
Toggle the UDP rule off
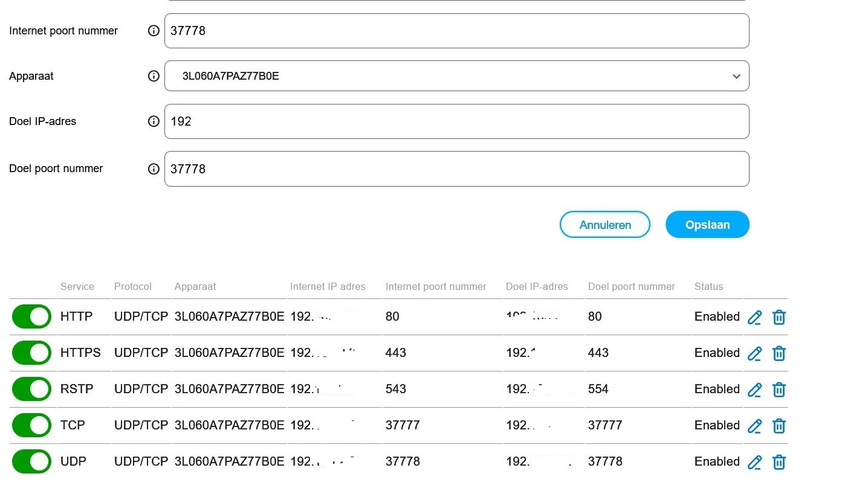tap(31, 461)
